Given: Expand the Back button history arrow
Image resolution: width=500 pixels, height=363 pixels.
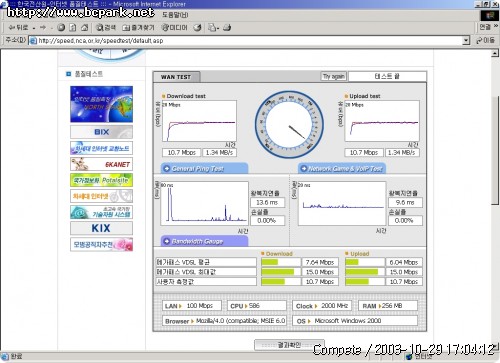Looking at the screenshot, I should [34, 28].
